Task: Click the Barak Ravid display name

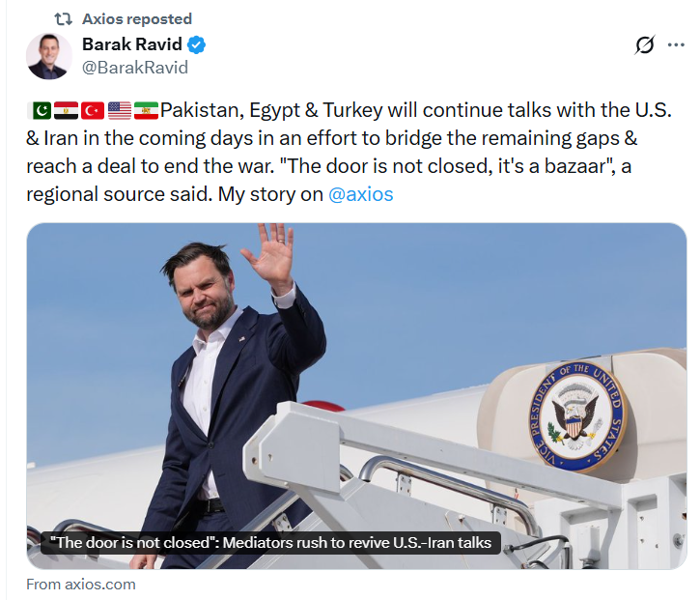Action: click(x=131, y=45)
